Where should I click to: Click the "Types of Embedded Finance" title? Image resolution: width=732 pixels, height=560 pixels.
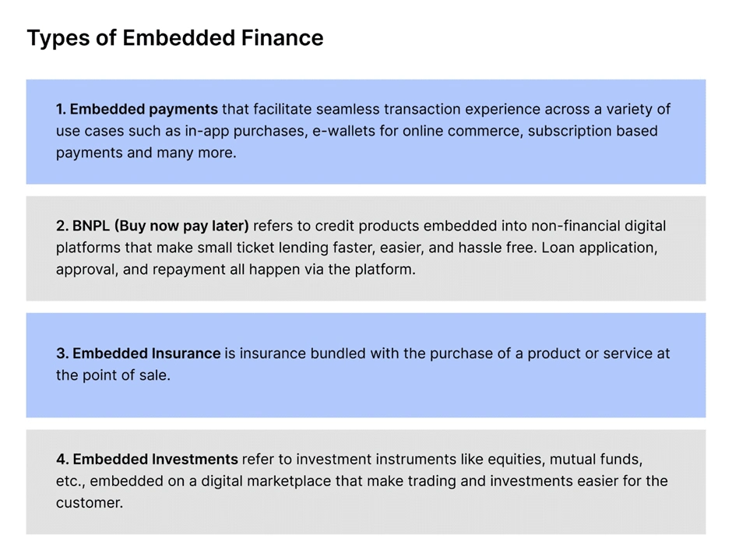coord(174,38)
